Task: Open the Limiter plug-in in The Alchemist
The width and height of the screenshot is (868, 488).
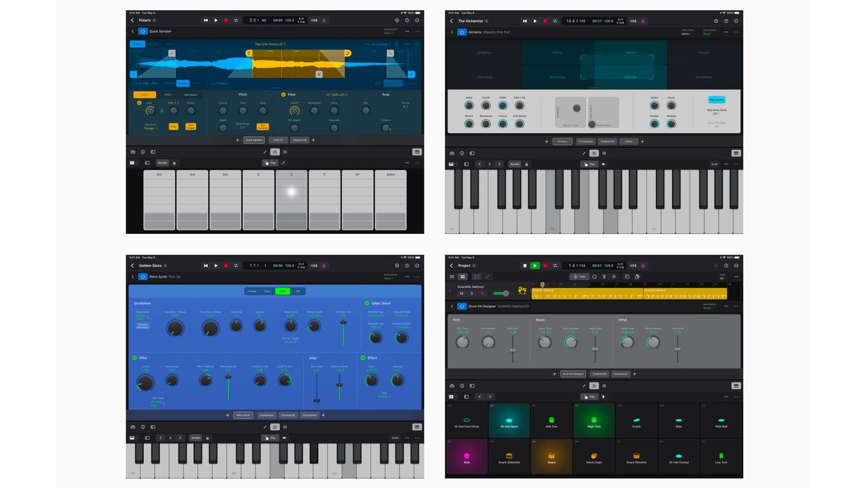Action: 629,142
